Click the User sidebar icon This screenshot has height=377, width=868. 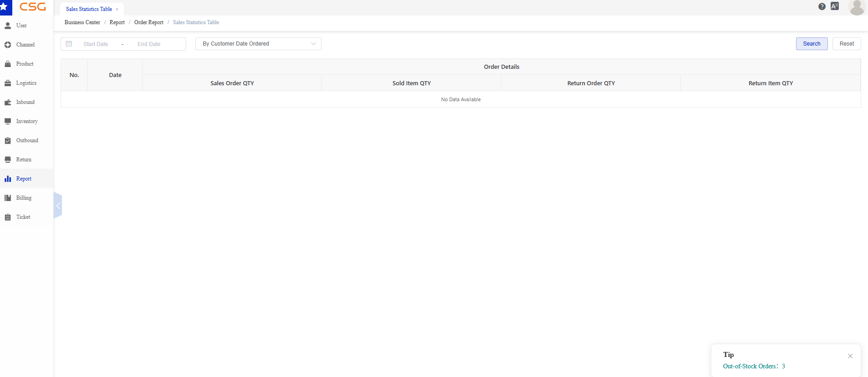point(8,26)
